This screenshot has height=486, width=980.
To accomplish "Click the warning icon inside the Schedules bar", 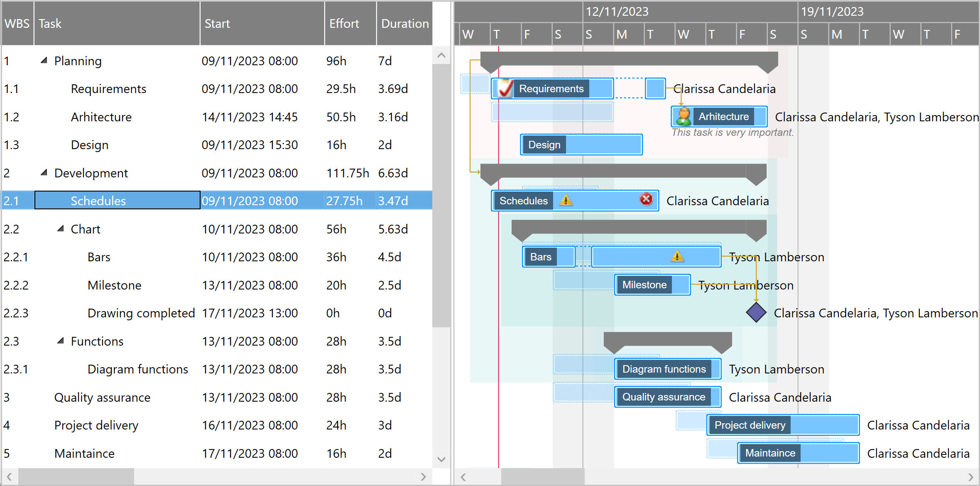I will (x=566, y=200).
